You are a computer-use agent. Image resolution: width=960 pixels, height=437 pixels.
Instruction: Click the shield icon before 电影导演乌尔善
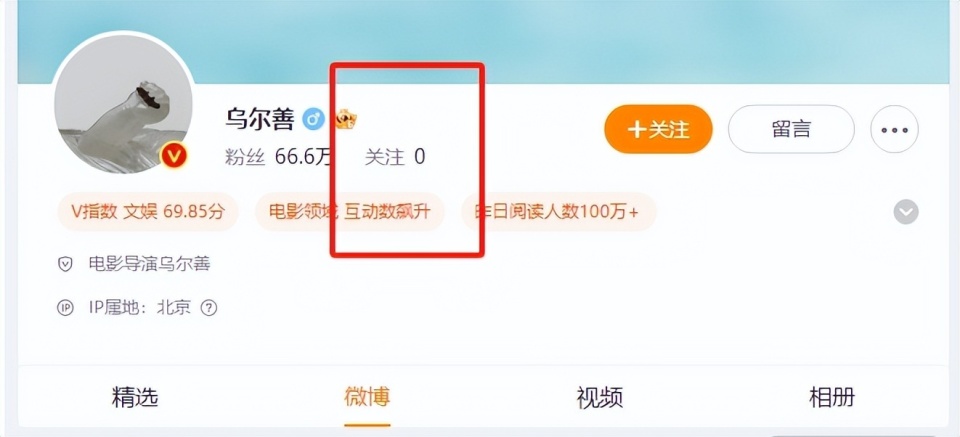(x=65, y=264)
